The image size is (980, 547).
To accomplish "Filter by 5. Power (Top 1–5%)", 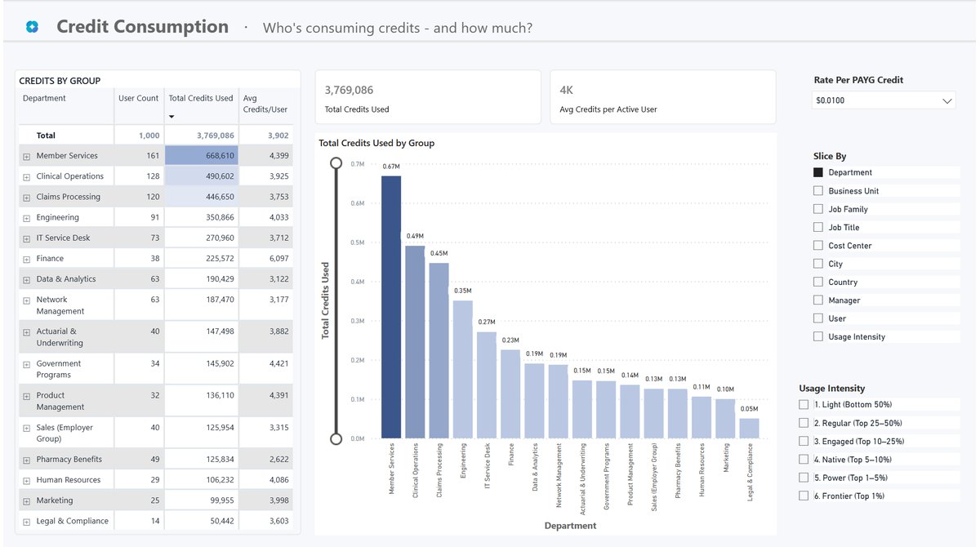I will pyautogui.click(x=804, y=478).
